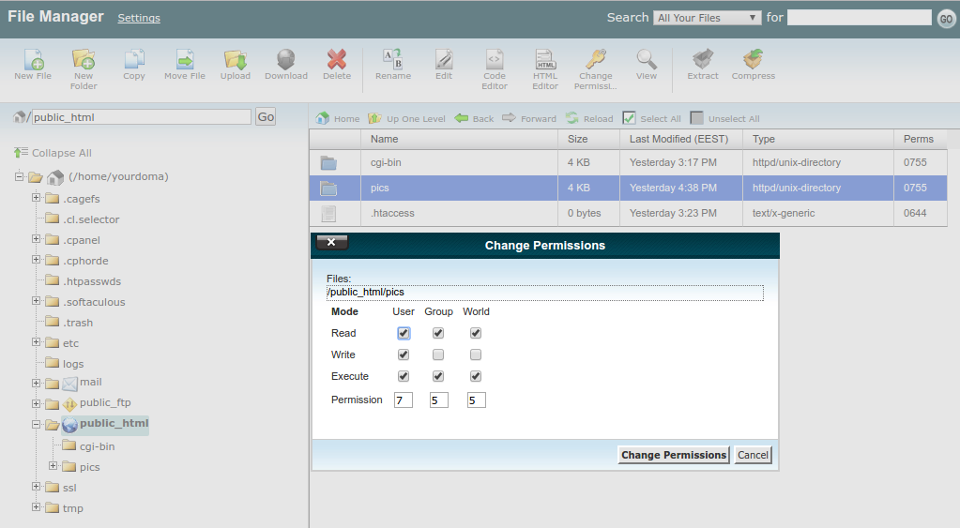960x528 pixels.
Task: Click the search text field
Action: 859,17
